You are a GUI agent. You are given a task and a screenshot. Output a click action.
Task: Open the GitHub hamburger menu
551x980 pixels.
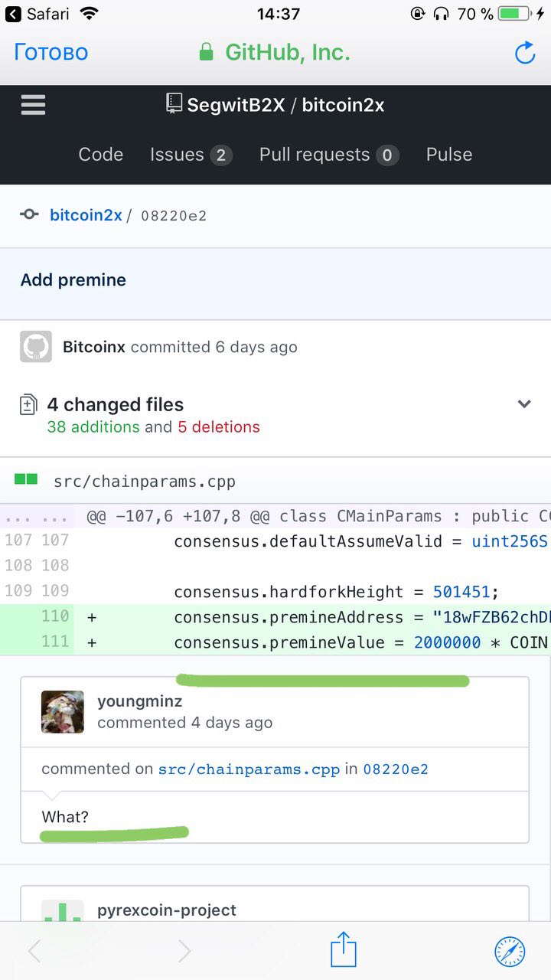pyautogui.click(x=33, y=105)
